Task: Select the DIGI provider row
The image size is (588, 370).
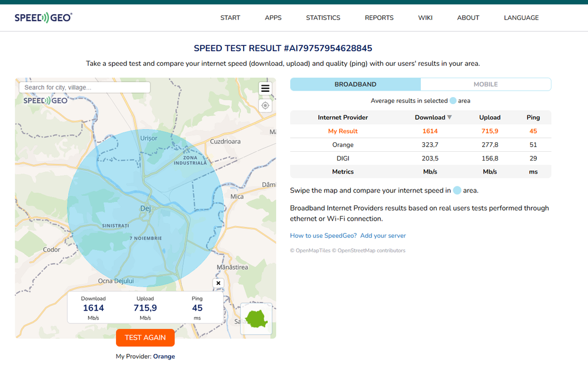Action: click(x=421, y=158)
